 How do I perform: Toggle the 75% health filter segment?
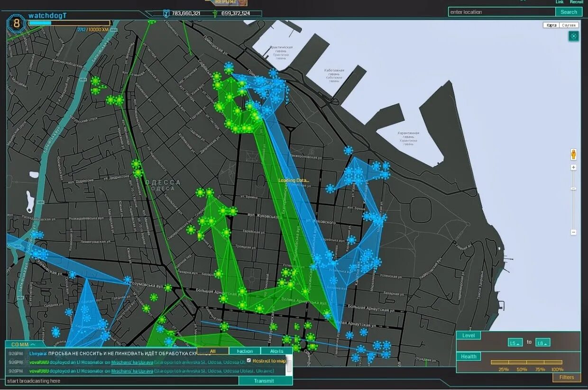click(x=535, y=362)
